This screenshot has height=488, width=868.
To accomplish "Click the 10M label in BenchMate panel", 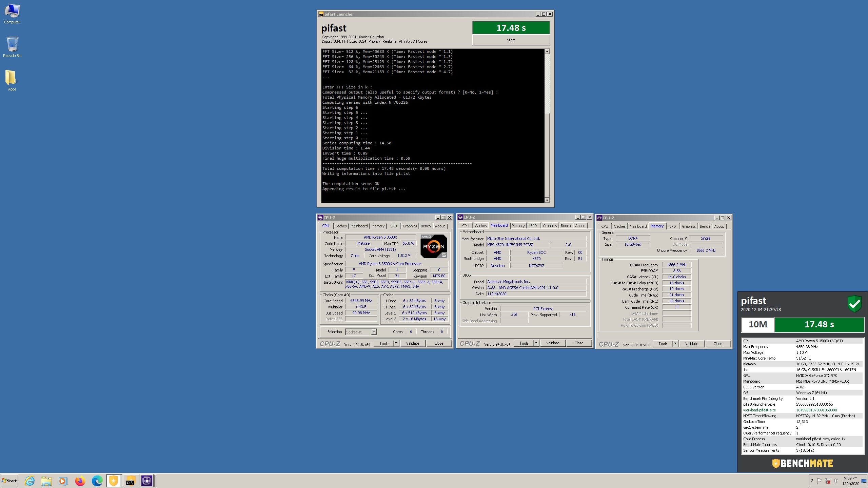I will point(758,325).
